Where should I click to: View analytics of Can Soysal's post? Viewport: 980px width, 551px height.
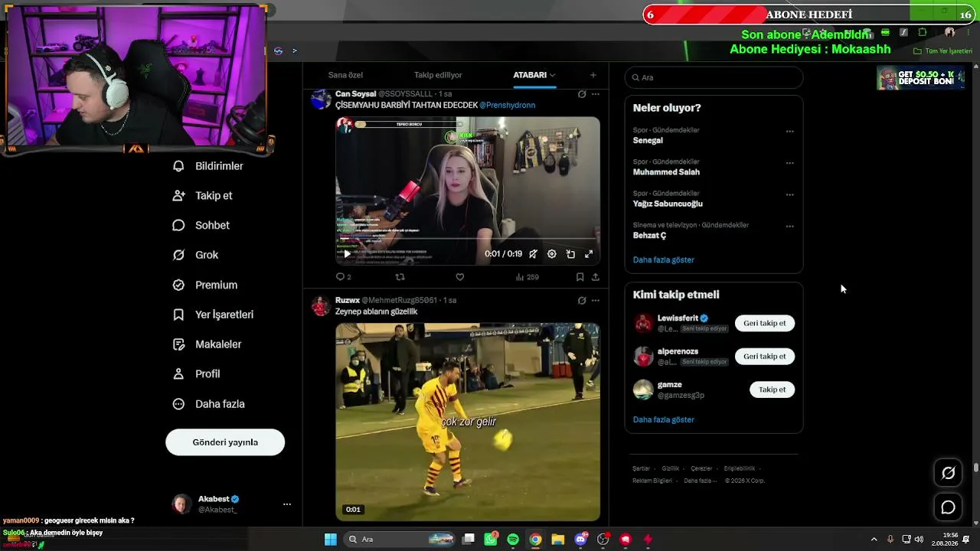pos(527,277)
